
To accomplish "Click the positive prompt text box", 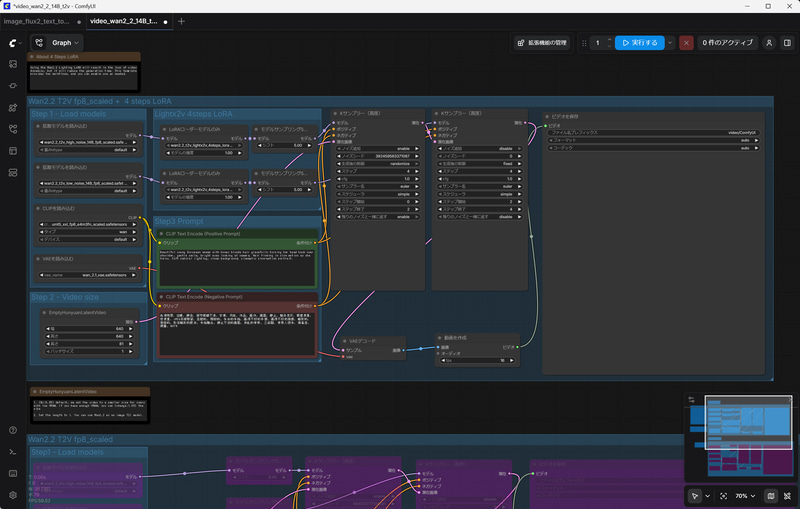I will pyautogui.click(x=238, y=266).
